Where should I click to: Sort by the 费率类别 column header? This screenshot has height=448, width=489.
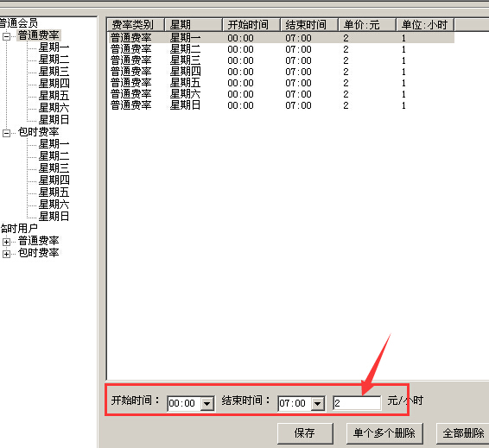(136, 25)
